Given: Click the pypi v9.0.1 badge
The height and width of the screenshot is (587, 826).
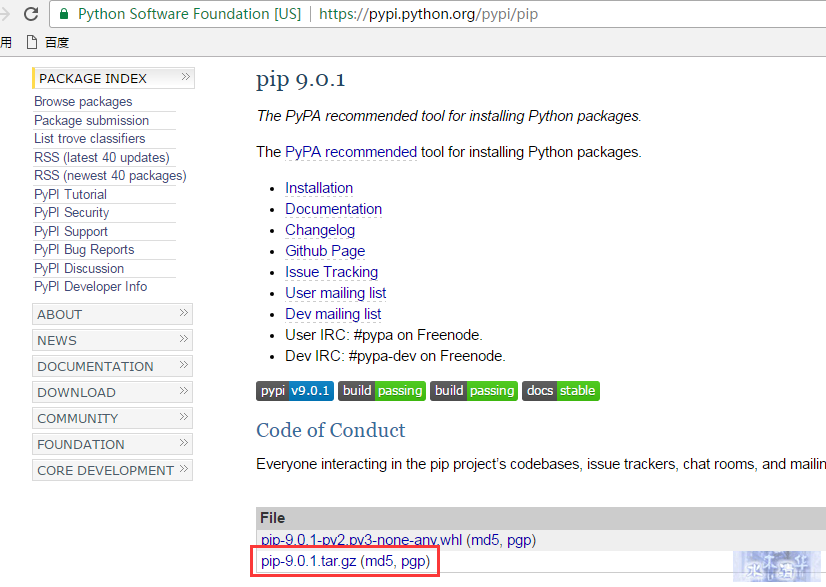Looking at the screenshot, I should (x=294, y=391).
